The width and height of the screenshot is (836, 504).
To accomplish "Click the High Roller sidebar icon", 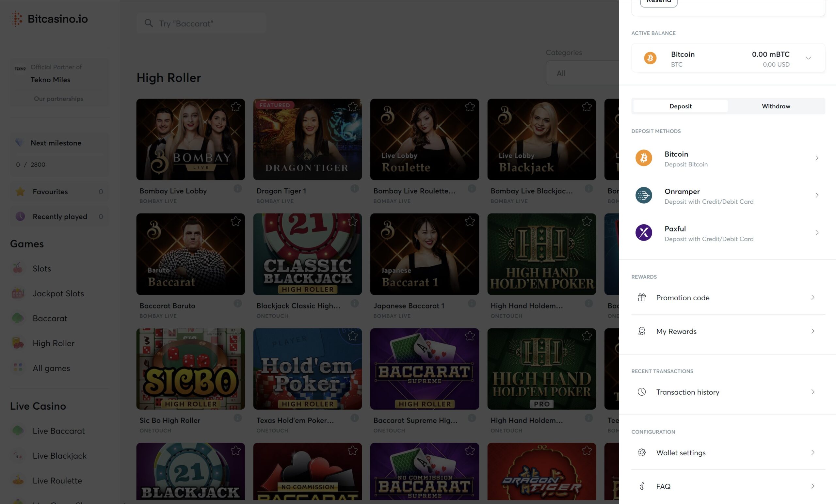I will click(x=18, y=343).
